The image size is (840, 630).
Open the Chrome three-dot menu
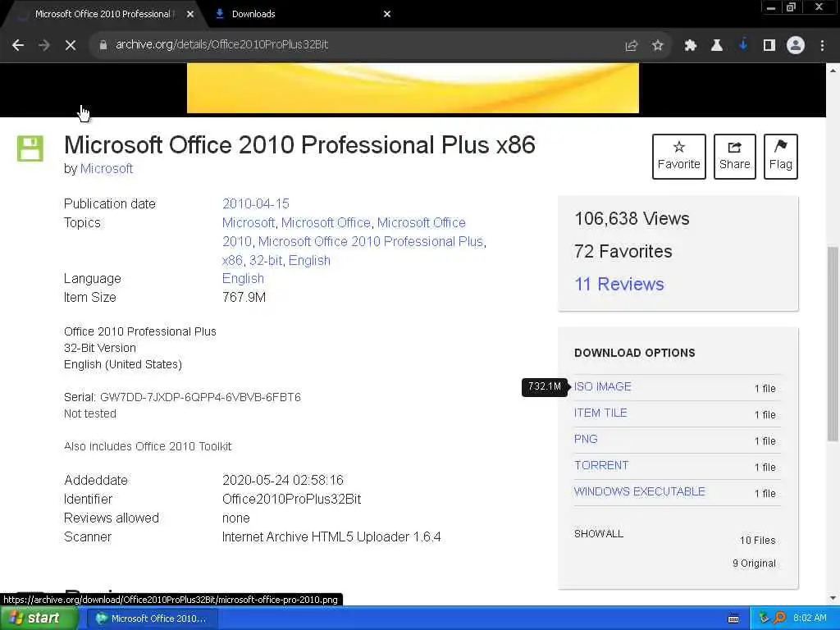tap(822, 46)
